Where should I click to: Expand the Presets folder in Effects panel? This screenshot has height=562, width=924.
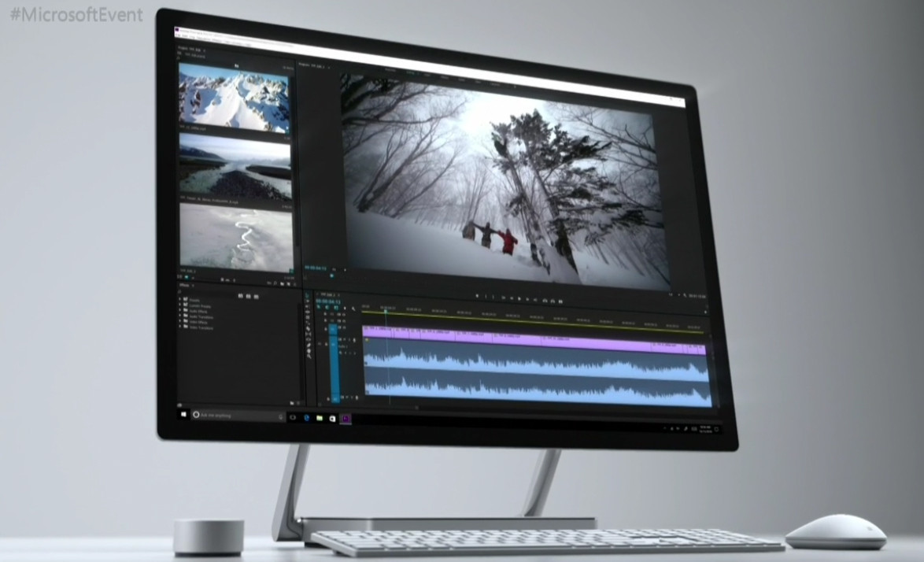click(x=179, y=299)
